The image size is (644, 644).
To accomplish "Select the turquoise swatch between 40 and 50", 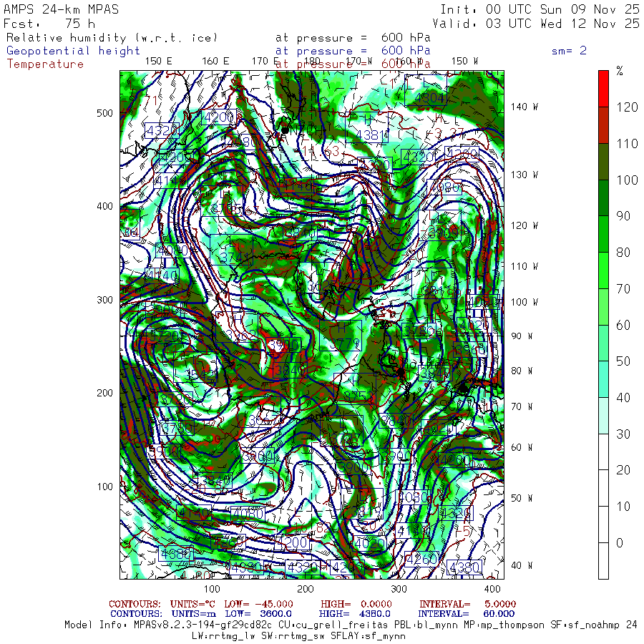I will pos(604,379).
